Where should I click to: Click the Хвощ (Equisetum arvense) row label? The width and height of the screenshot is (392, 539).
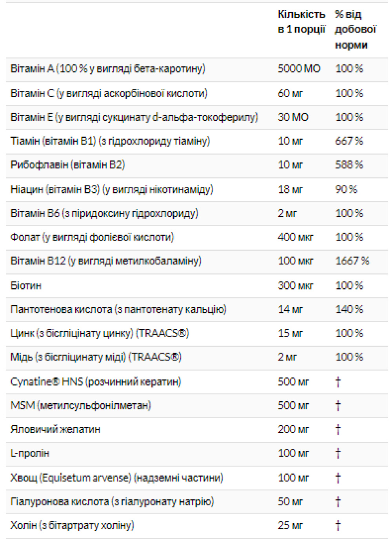[x=116, y=478]
